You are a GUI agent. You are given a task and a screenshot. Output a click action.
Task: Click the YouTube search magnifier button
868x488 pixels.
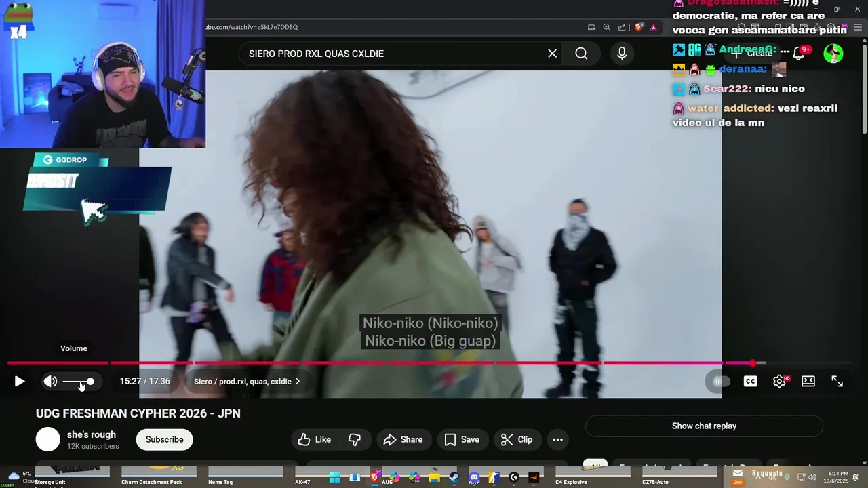click(x=581, y=54)
